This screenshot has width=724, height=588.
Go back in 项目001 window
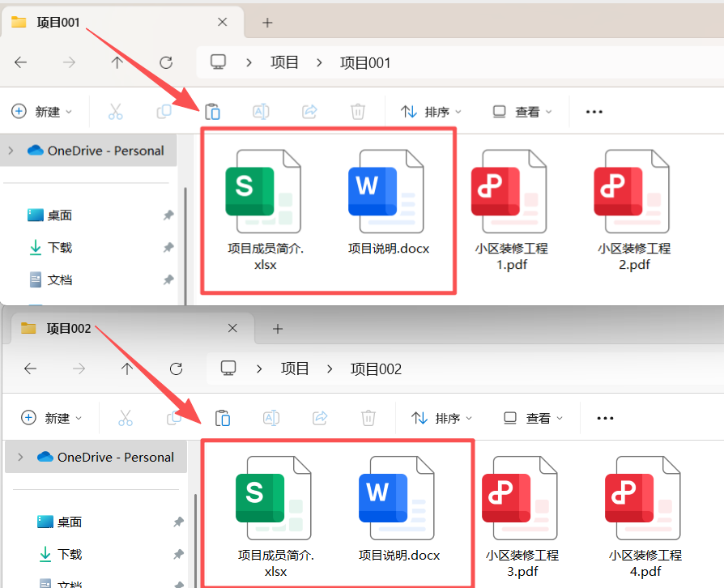21,62
